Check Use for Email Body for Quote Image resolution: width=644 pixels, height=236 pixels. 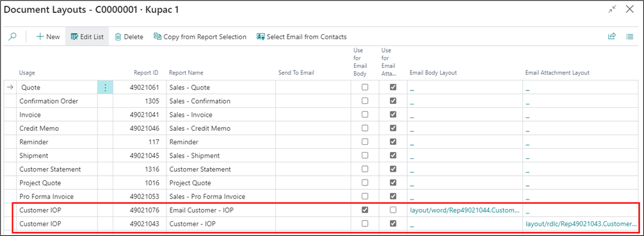coord(365,87)
